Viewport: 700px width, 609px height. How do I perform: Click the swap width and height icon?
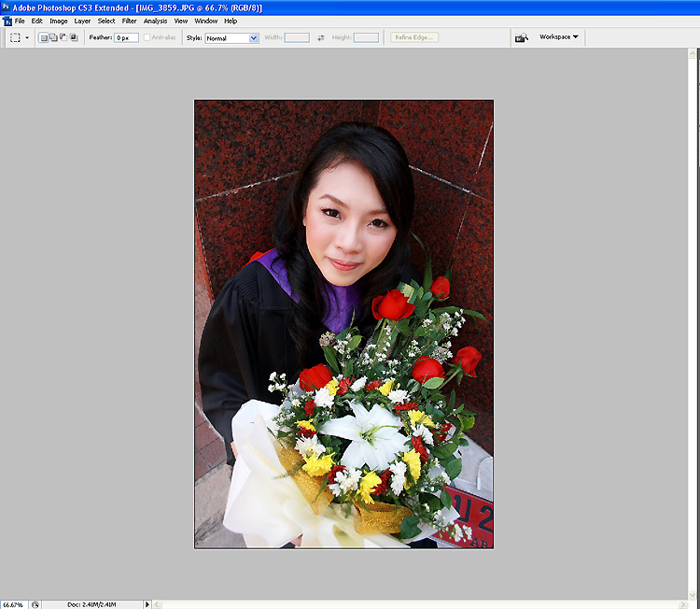click(x=320, y=38)
